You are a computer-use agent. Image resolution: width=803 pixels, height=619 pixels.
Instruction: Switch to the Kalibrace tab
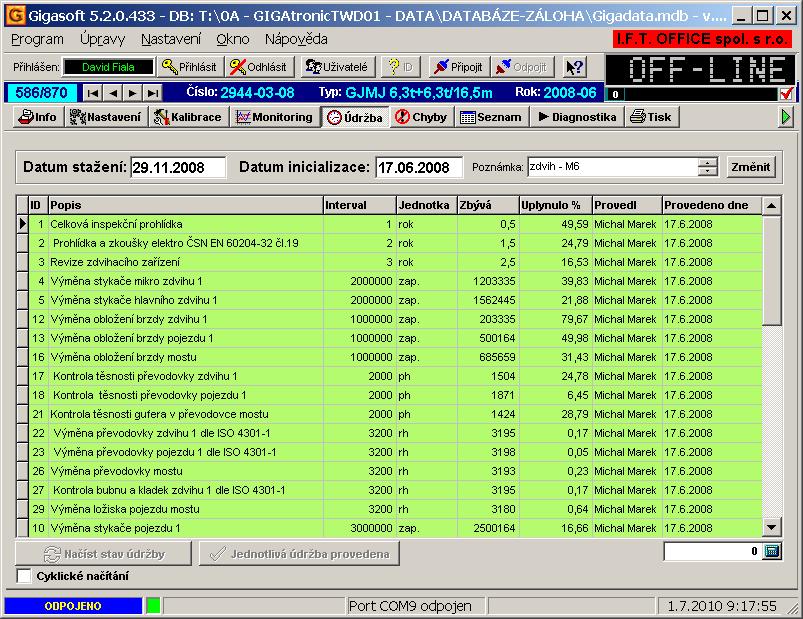[x=187, y=117]
